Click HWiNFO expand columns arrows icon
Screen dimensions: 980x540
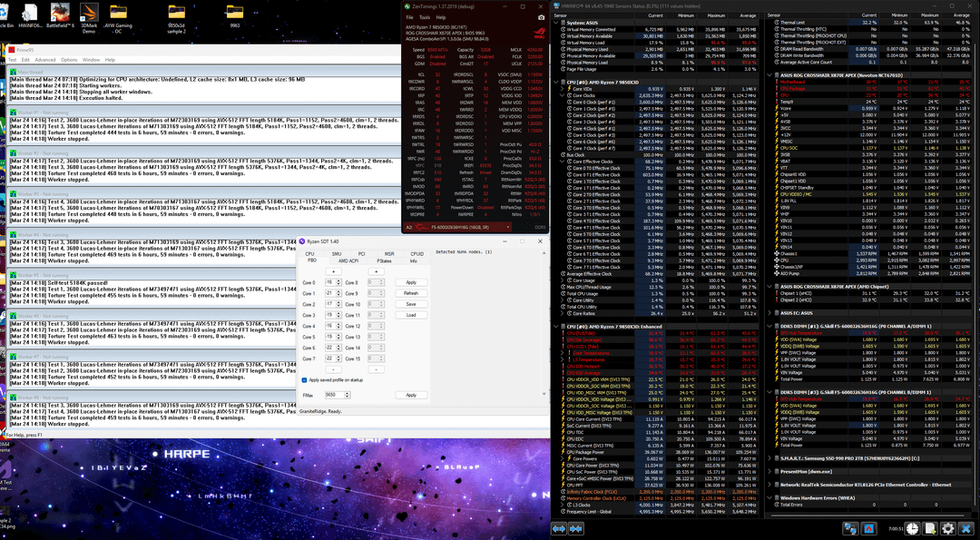click(x=559, y=529)
